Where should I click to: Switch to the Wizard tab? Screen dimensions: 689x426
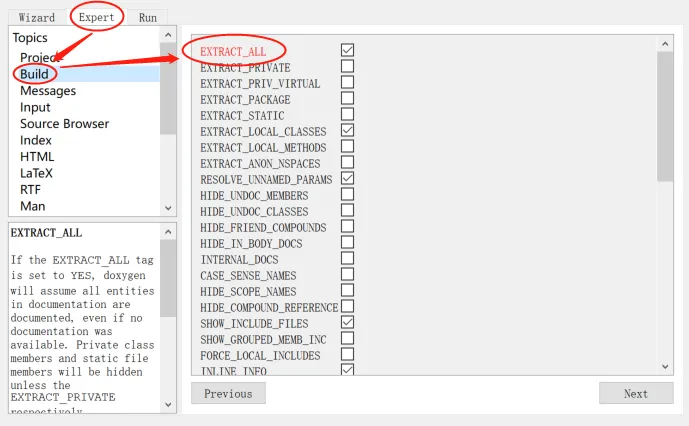(37, 18)
